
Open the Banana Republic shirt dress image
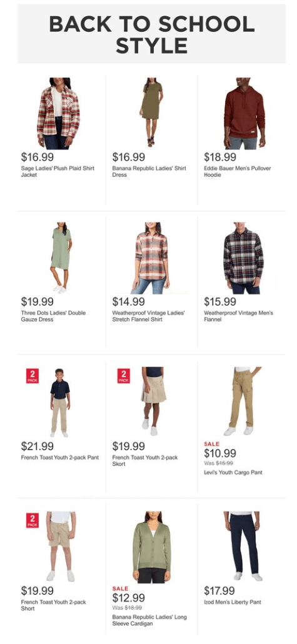pyautogui.click(x=152, y=112)
